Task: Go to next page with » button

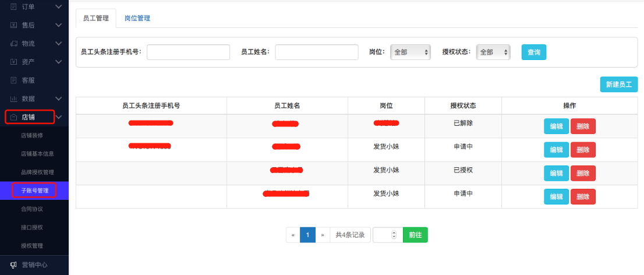Action: tap(323, 235)
